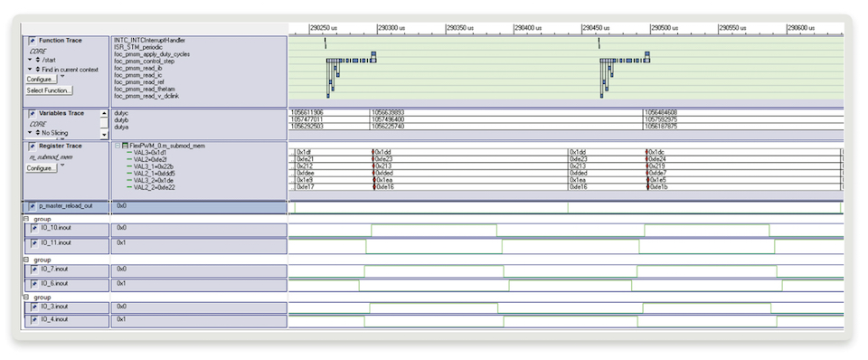868x360 pixels.
Task: Click the pin icon on p_master_reload_out row
Action: click(x=33, y=206)
